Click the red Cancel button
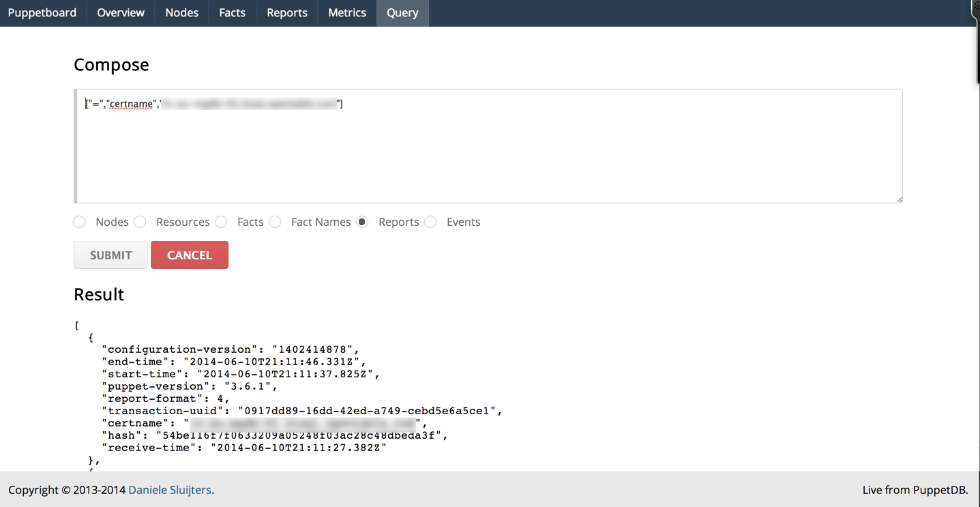 click(190, 255)
